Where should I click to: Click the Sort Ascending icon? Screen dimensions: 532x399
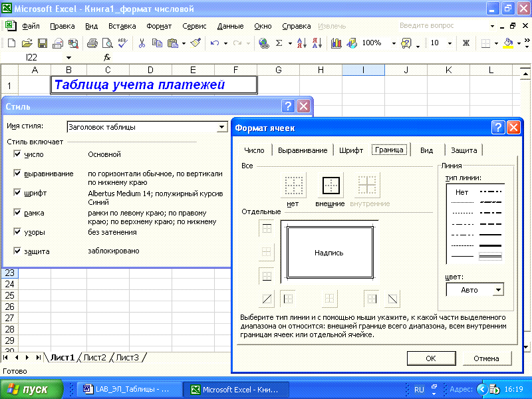(302, 43)
